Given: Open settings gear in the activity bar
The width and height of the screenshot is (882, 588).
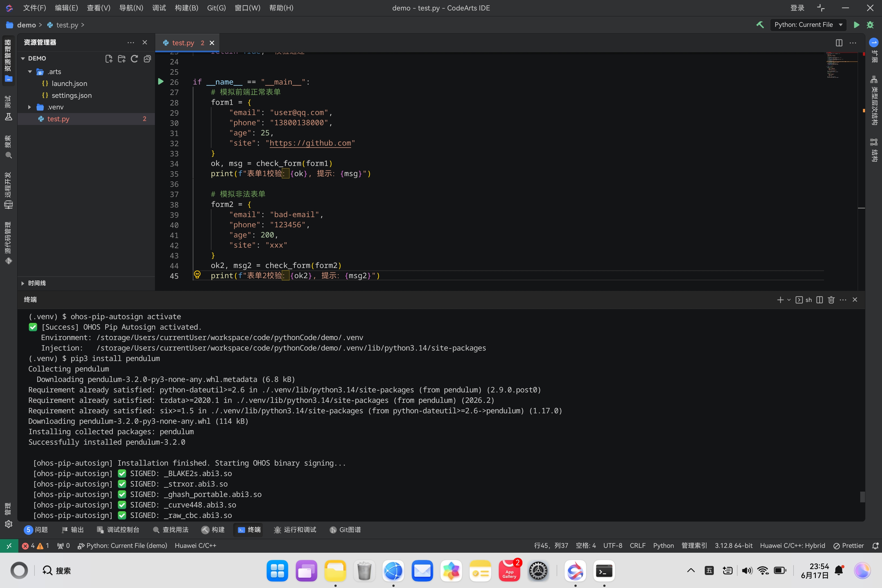Looking at the screenshot, I should [8, 524].
